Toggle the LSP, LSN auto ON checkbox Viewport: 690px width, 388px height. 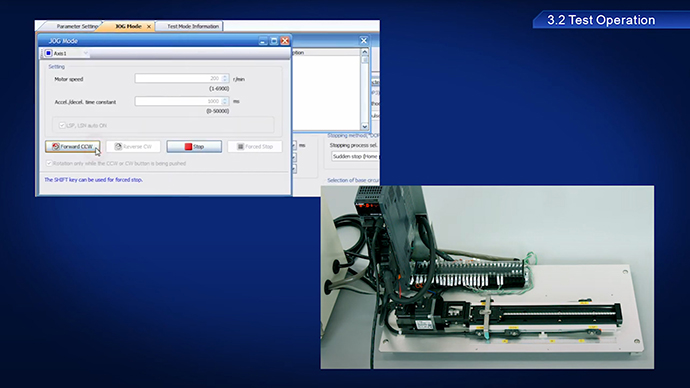tap(62, 125)
